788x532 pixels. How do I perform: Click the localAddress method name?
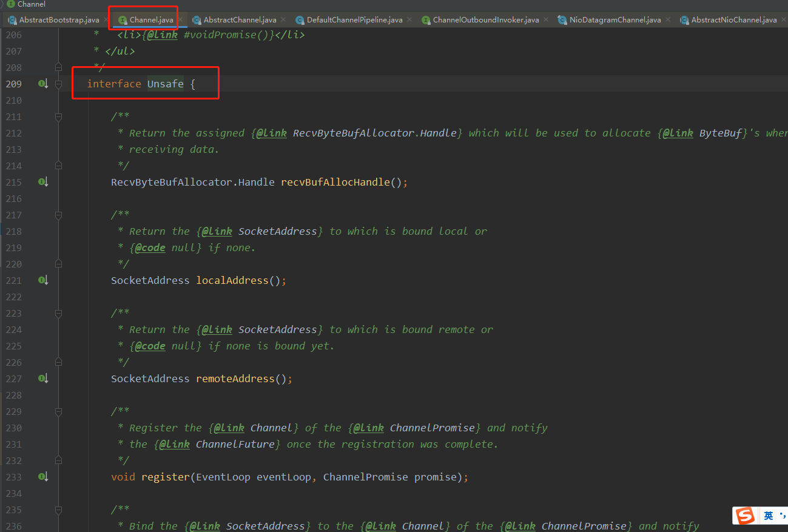point(232,280)
